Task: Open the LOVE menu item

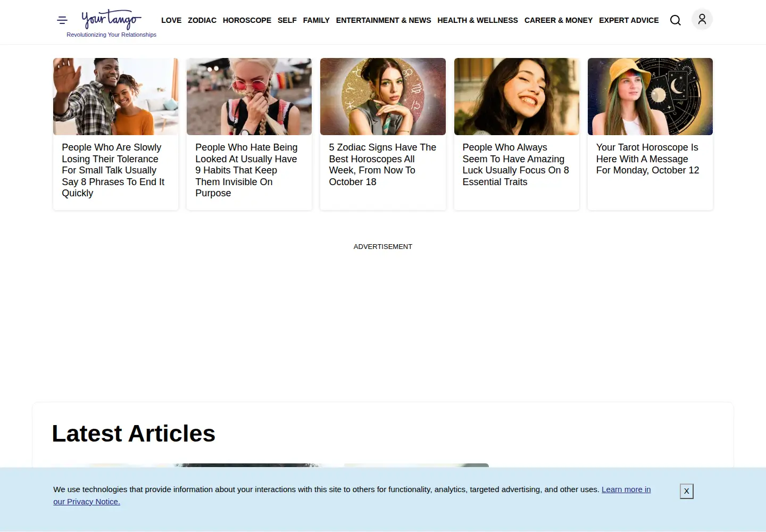Action: tap(171, 20)
